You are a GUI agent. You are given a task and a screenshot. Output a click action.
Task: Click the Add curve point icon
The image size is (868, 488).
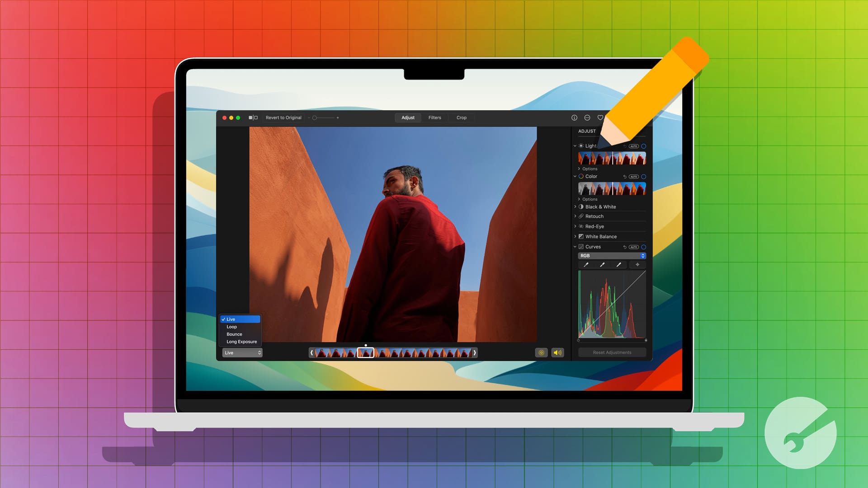click(x=637, y=264)
